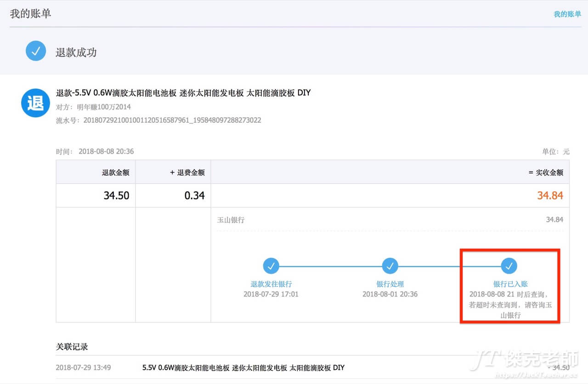The image size is (588, 384).
Task: Click the + 退费金额 column header
Action: pos(187,172)
